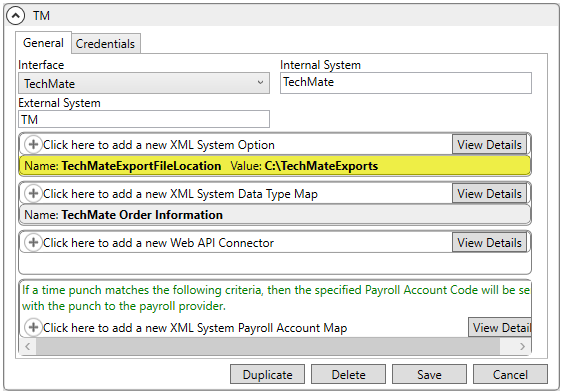This screenshot has width=561, height=392.
Task: Click 'Click here to add a new Web API Connector' text
Action: coord(158,243)
